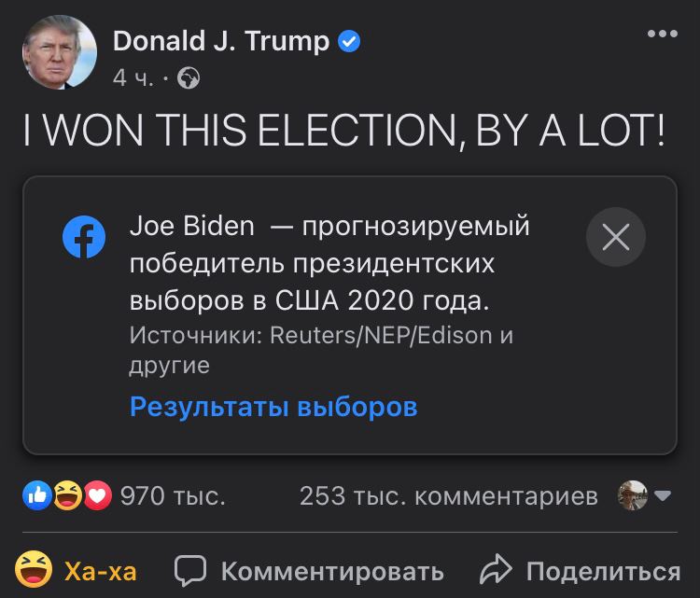
Task: Open the 253 тыс. комментариев list
Action: (449, 496)
